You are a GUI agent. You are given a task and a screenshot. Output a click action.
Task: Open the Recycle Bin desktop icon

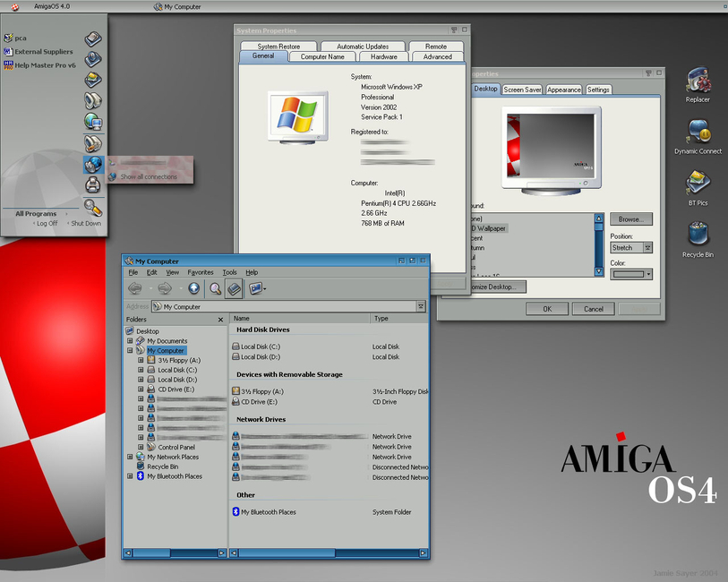(x=698, y=239)
